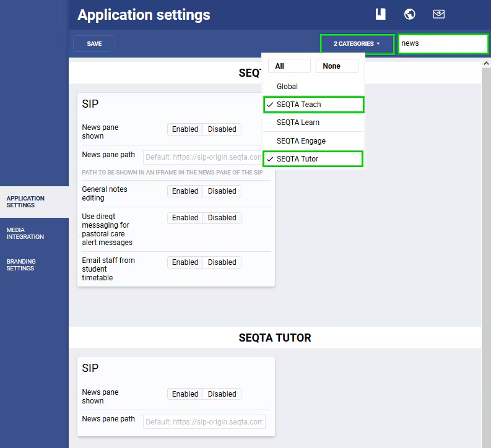This screenshot has height=448, width=491.
Task: Set General notes editing to Disabled
Action: 222,191
